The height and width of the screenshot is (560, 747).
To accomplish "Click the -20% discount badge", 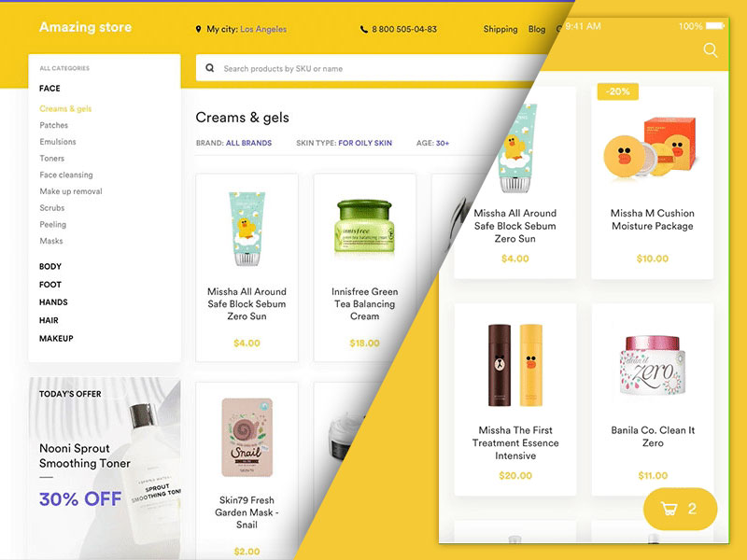I will tap(618, 91).
